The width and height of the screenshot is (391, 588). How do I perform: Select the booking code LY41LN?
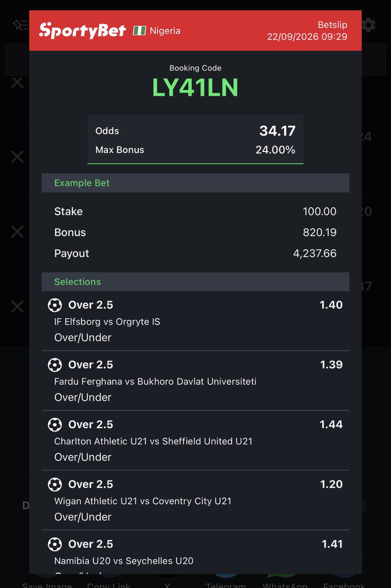coord(195,88)
